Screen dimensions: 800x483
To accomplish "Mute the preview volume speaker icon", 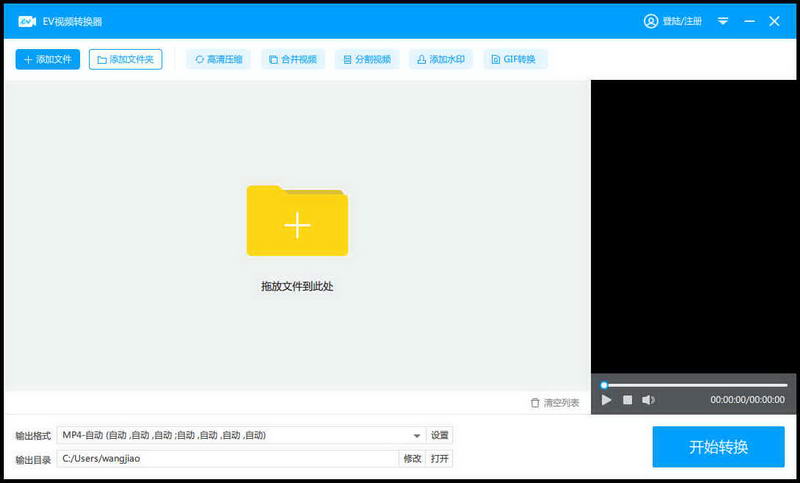I will [648, 400].
